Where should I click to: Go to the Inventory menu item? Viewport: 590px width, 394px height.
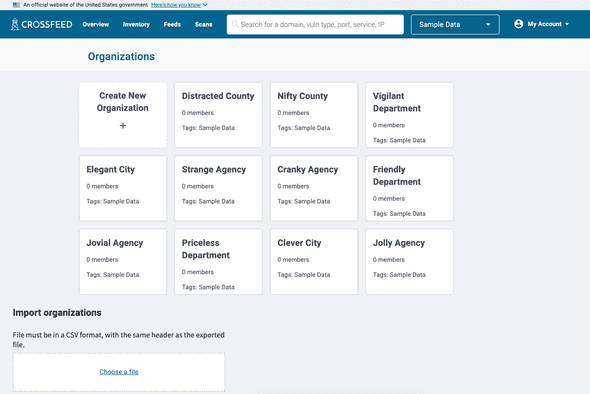(x=136, y=24)
